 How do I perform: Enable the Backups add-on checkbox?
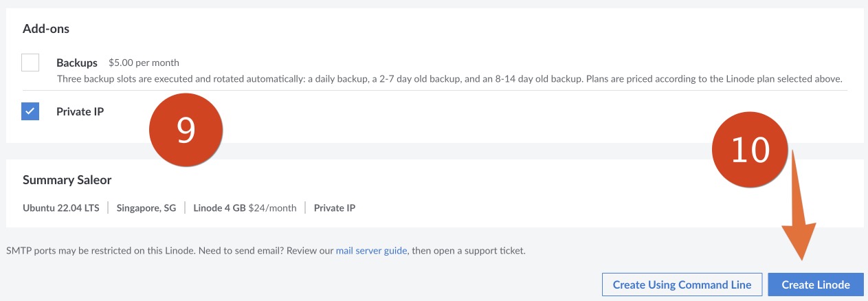coord(30,63)
